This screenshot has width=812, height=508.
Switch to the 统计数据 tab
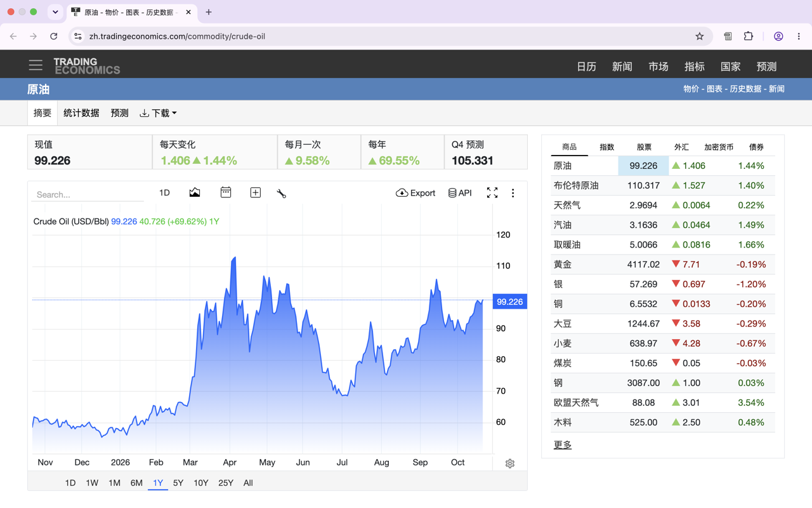[x=81, y=113]
